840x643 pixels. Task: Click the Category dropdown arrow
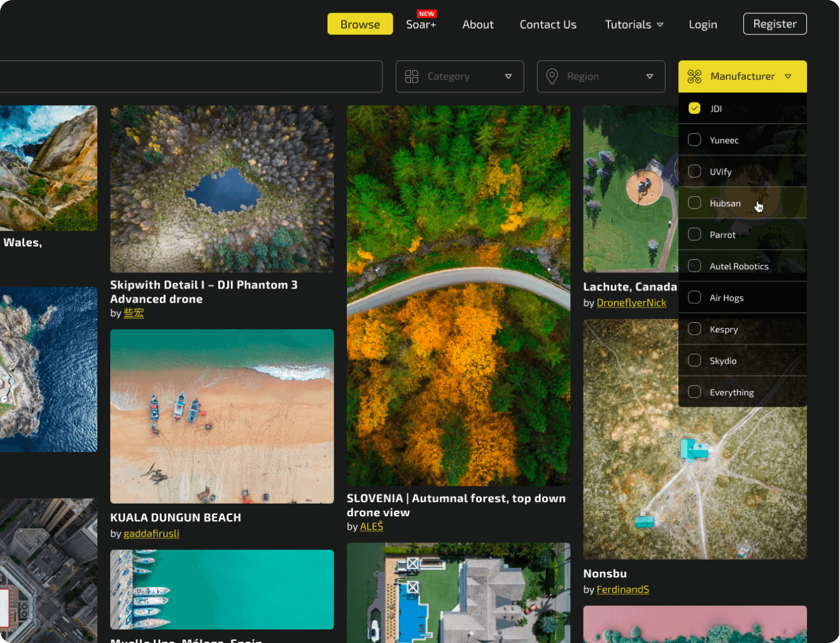(508, 76)
